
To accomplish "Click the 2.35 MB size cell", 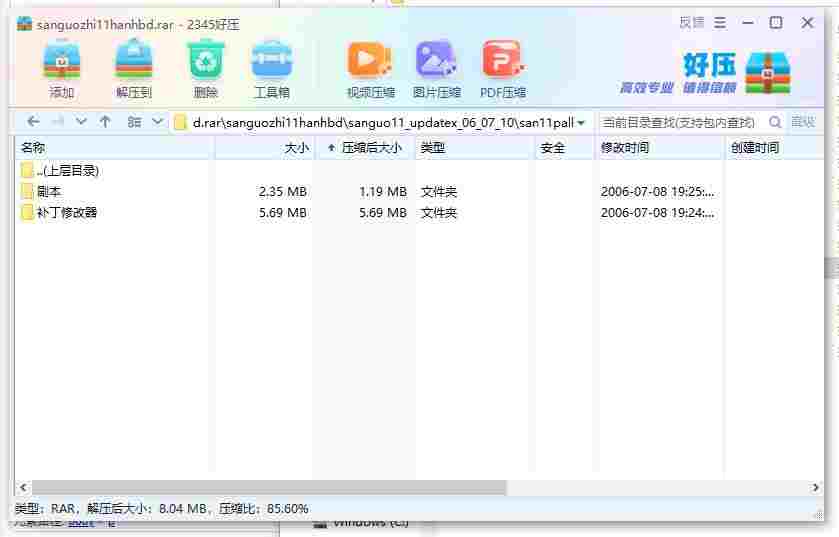I will coord(283,191).
